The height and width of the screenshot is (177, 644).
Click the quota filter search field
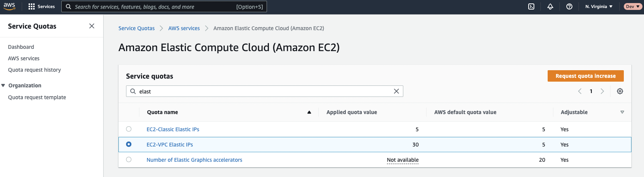pyautogui.click(x=263, y=92)
